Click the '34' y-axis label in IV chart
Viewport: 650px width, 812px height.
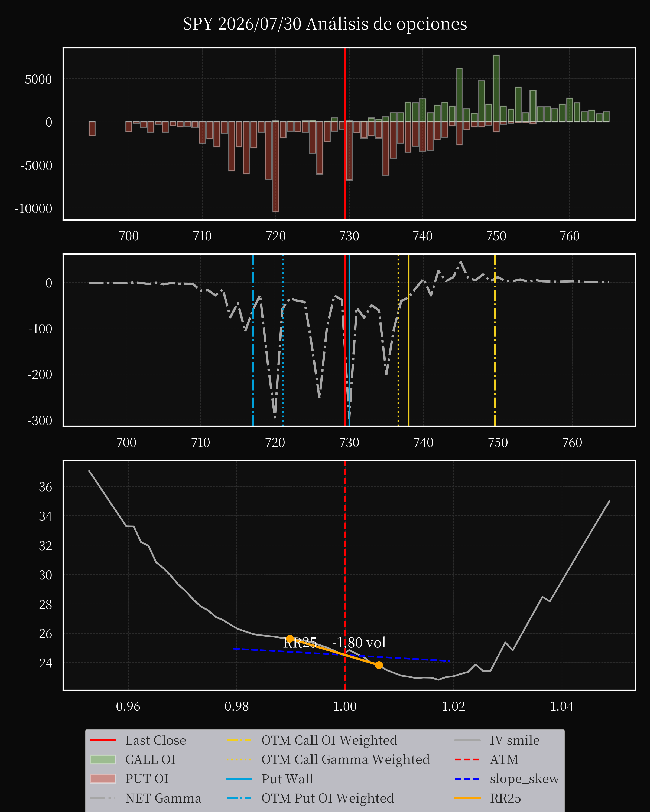click(x=45, y=516)
